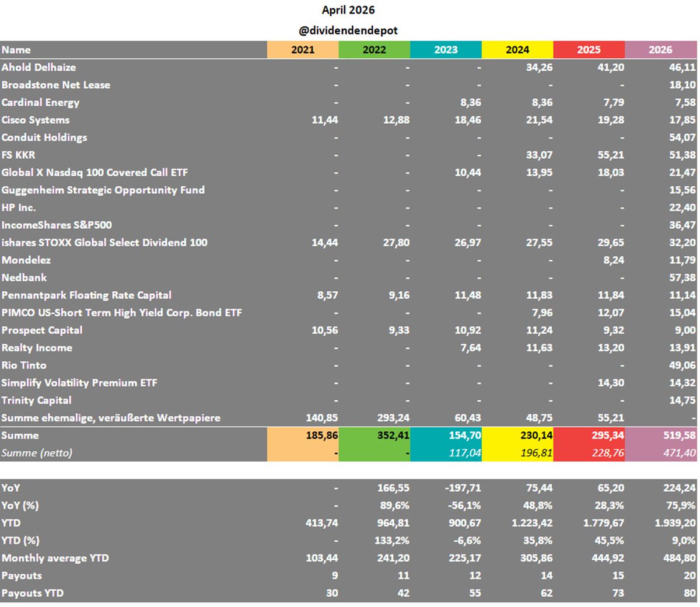Select the 'Nedbank' row name
This screenshot has width=700, height=607.
pyautogui.click(x=24, y=277)
